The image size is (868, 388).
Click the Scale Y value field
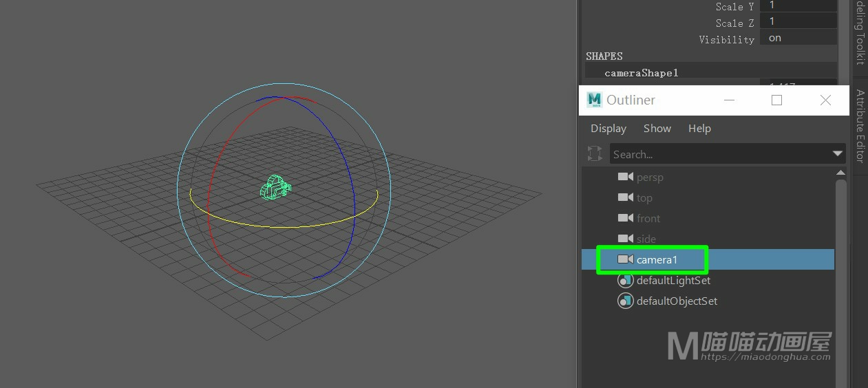[x=798, y=6]
